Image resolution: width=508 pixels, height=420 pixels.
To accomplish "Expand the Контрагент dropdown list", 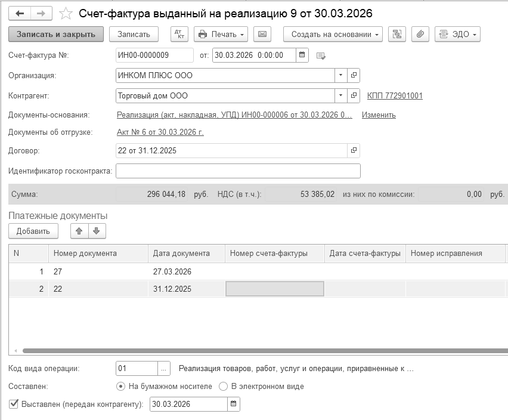I will coord(340,95).
